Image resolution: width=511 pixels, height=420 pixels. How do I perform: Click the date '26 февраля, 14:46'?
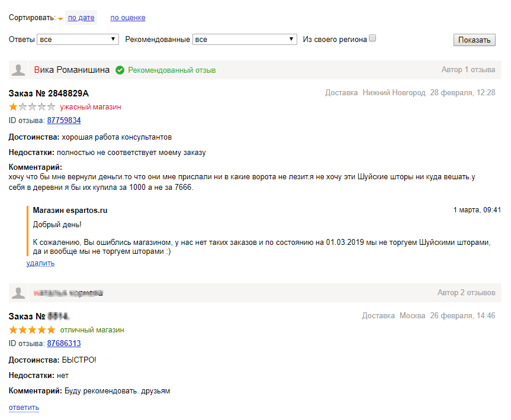click(463, 316)
